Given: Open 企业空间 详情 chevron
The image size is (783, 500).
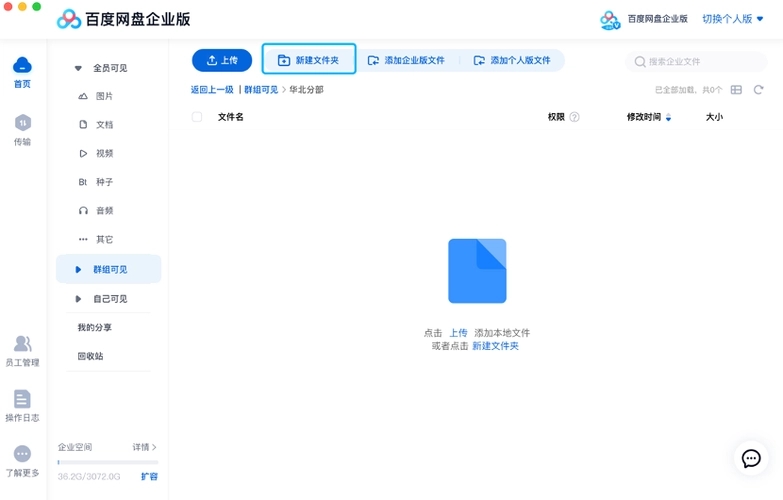Looking at the screenshot, I should point(154,447).
